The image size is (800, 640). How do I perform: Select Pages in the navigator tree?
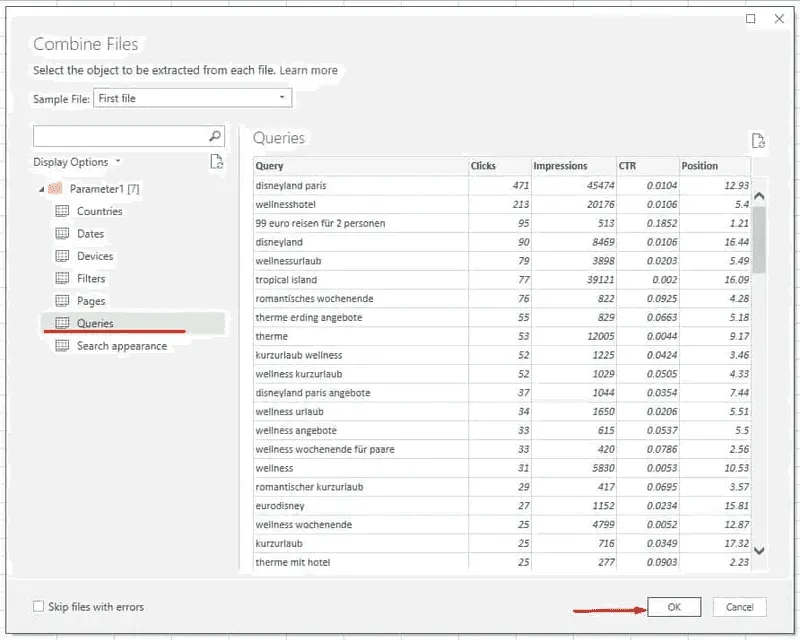90,301
